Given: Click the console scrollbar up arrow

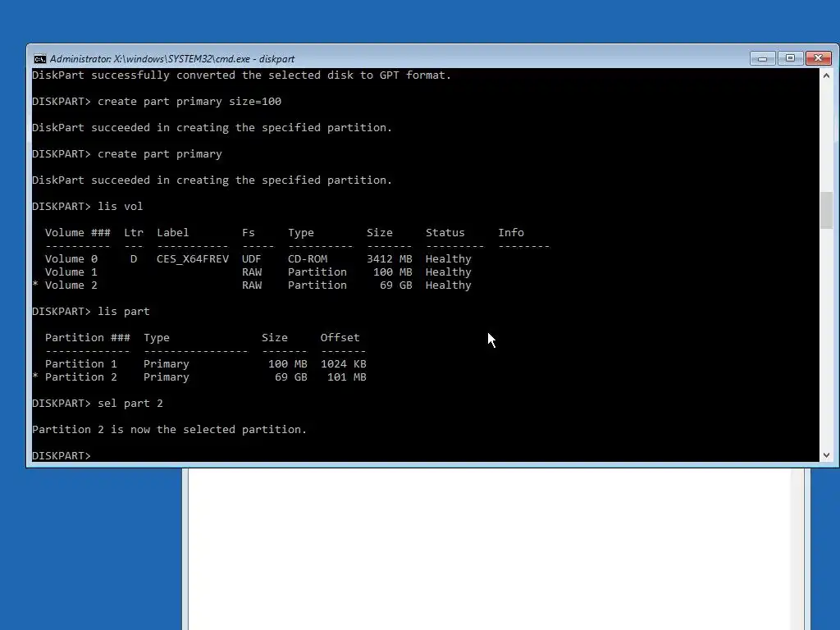Looking at the screenshot, I should (826, 75).
